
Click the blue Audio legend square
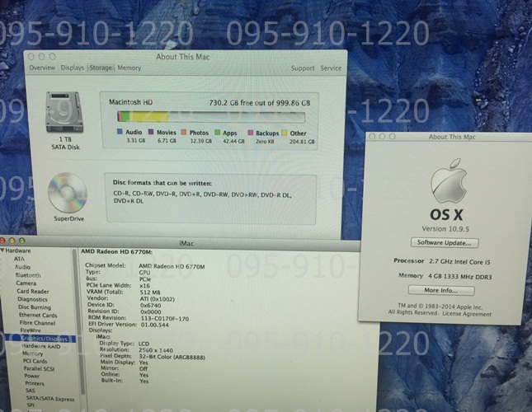point(120,132)
